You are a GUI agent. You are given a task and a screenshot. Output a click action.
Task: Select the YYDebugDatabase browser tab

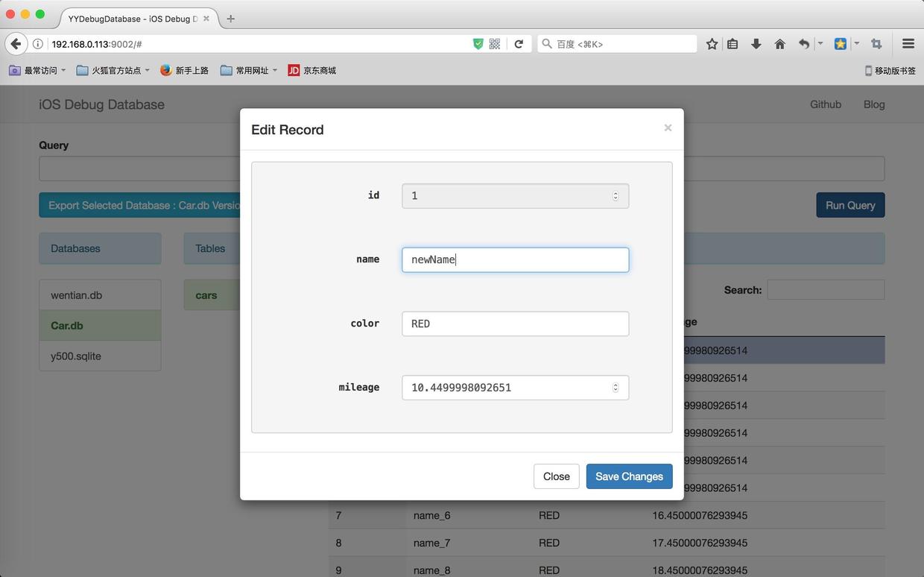133,19
